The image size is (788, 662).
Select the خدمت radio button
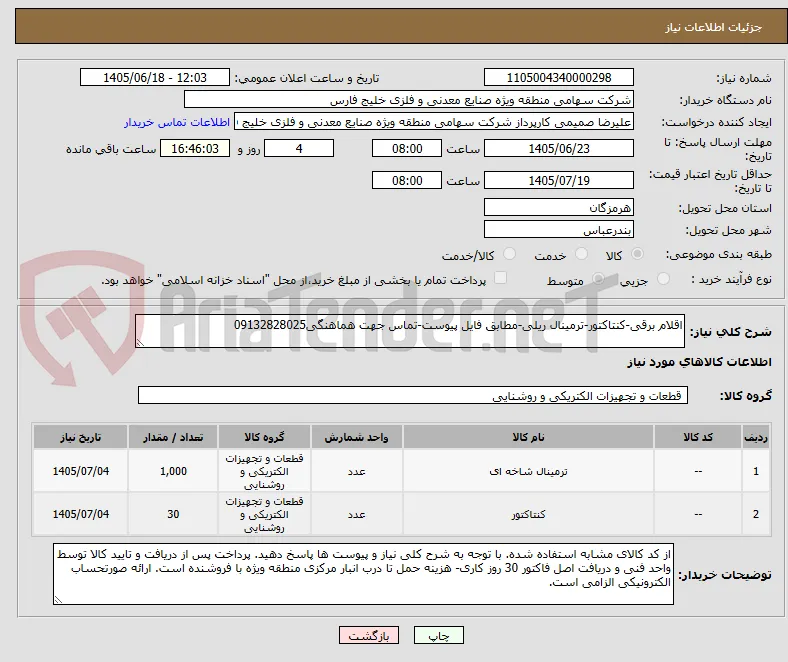coord(581,254)
